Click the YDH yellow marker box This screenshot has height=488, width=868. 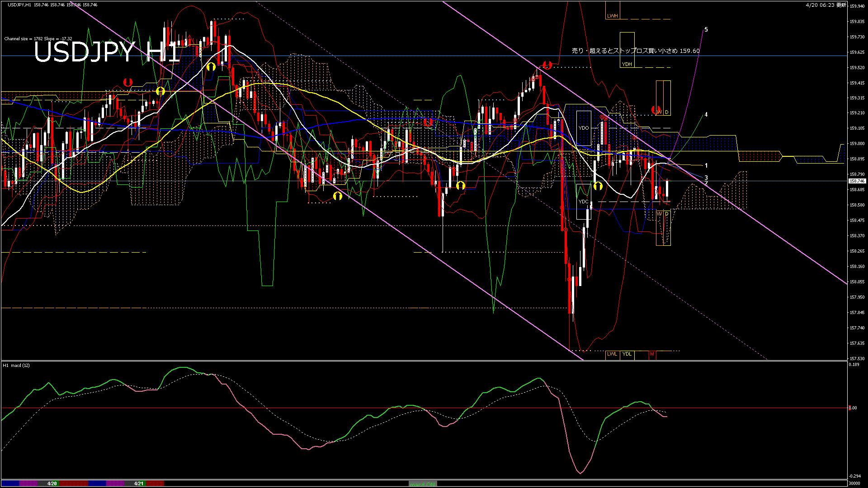point(627,64)
